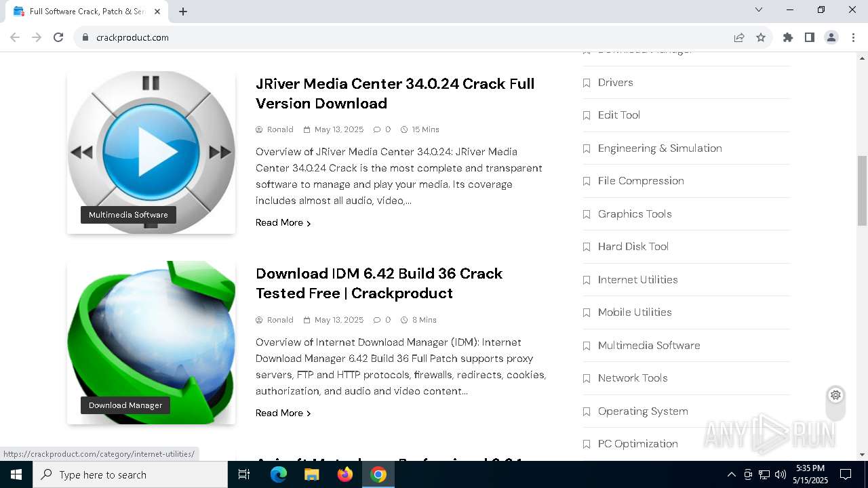
Task: Click the network tray icon
Action: pos(764,474)
